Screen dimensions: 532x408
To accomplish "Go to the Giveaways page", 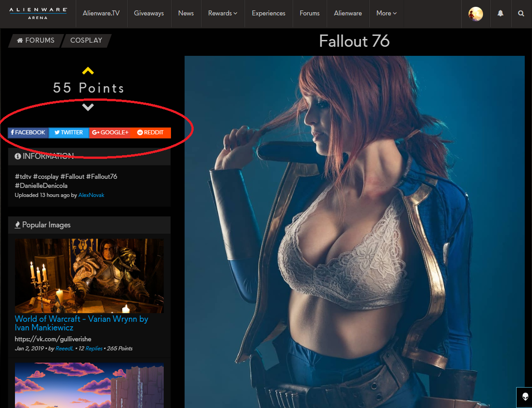I will [x=149, y=13].
